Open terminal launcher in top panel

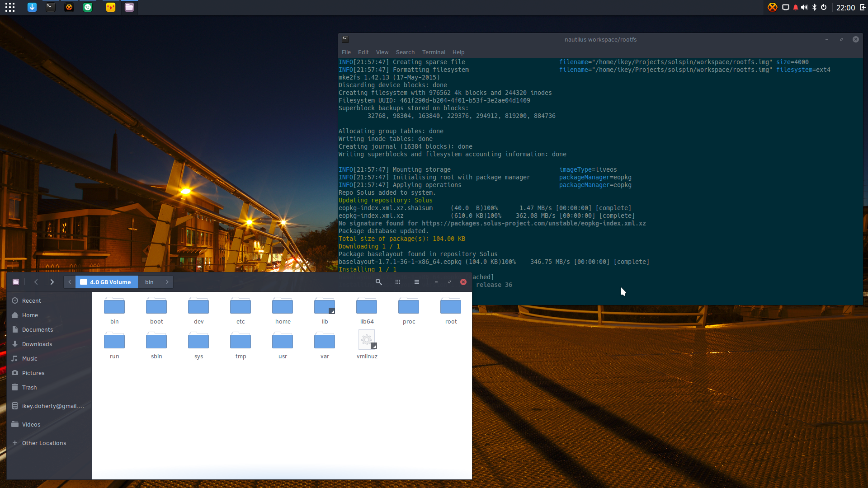point(51,7)
